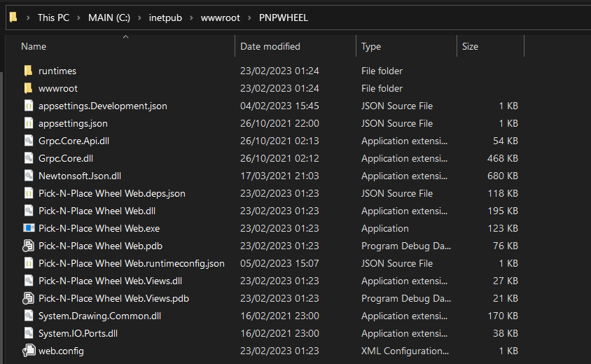Click the Pick-N-Place Wheel Web.pdb icon
The width and height of the screenshot is (591, 364).
click(28, 246)
